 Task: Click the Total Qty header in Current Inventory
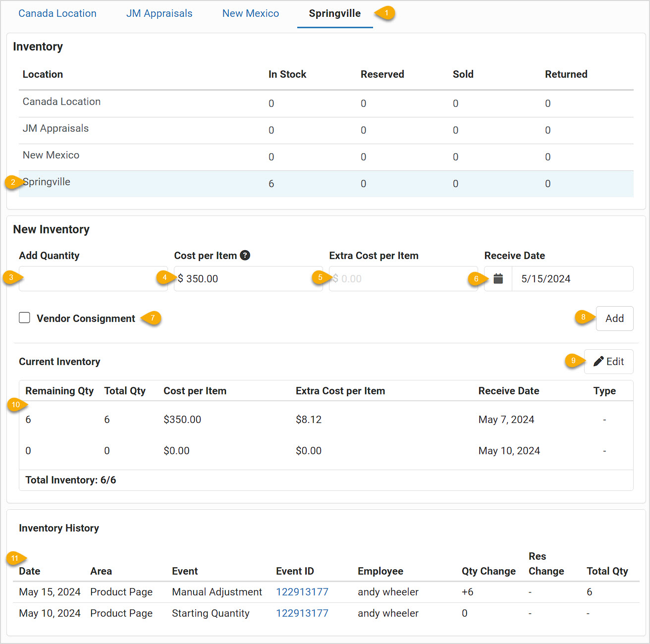125,391
